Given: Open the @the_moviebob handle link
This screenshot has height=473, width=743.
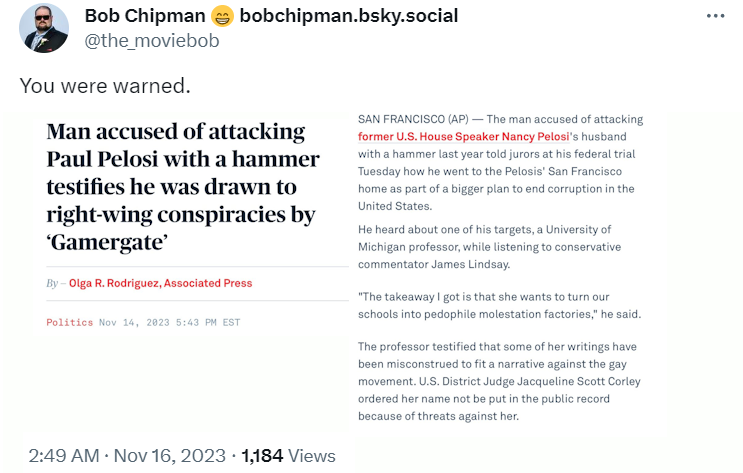Looking at the screenshot, I should click(151, 40).
